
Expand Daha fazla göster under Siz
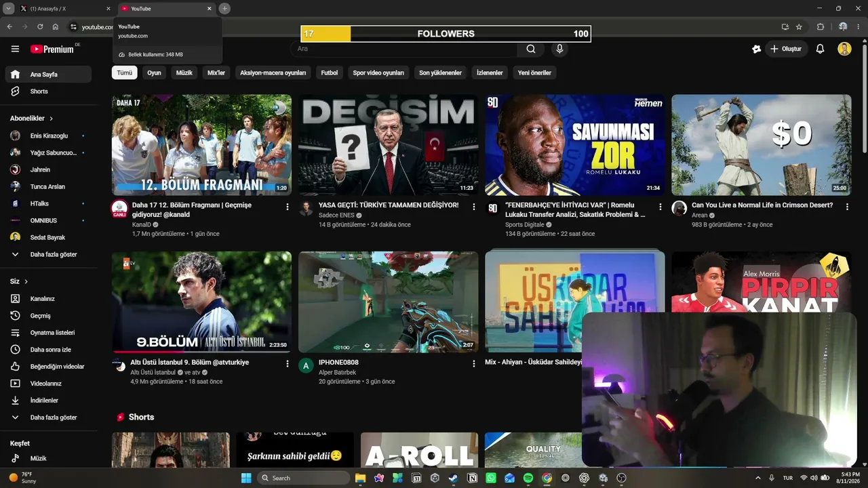[47, 418]
